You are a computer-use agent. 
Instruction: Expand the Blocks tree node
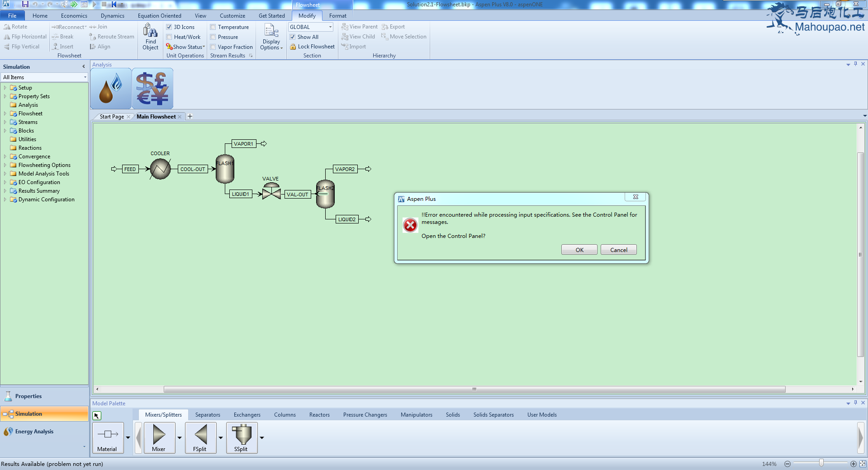click(5, 131)
